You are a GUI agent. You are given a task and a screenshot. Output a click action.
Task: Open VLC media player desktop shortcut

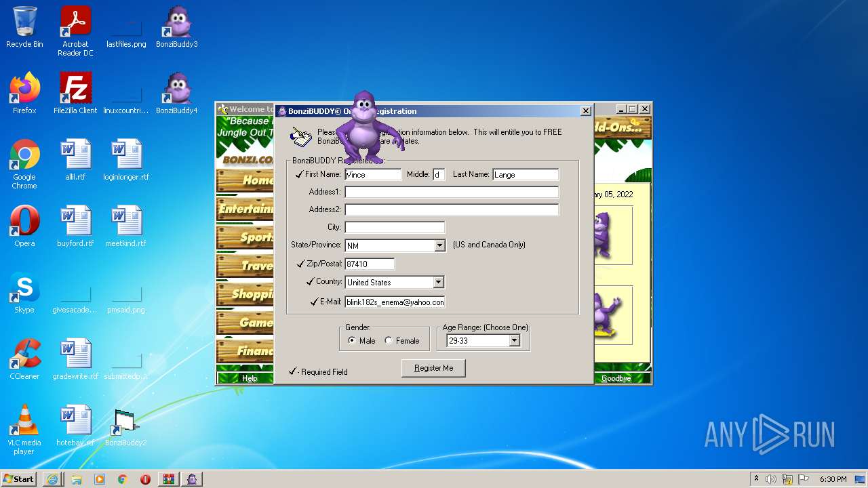(x=24, y=430)
